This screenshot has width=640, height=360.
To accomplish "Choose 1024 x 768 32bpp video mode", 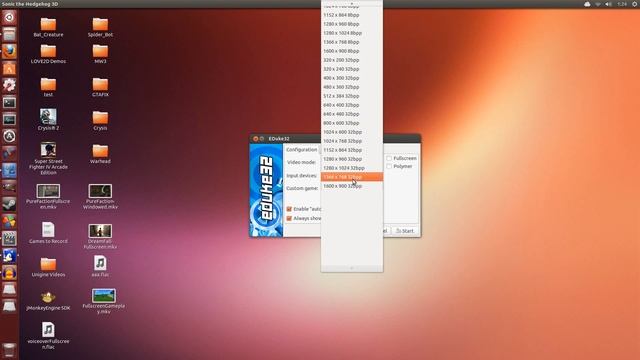I will 352,141.
